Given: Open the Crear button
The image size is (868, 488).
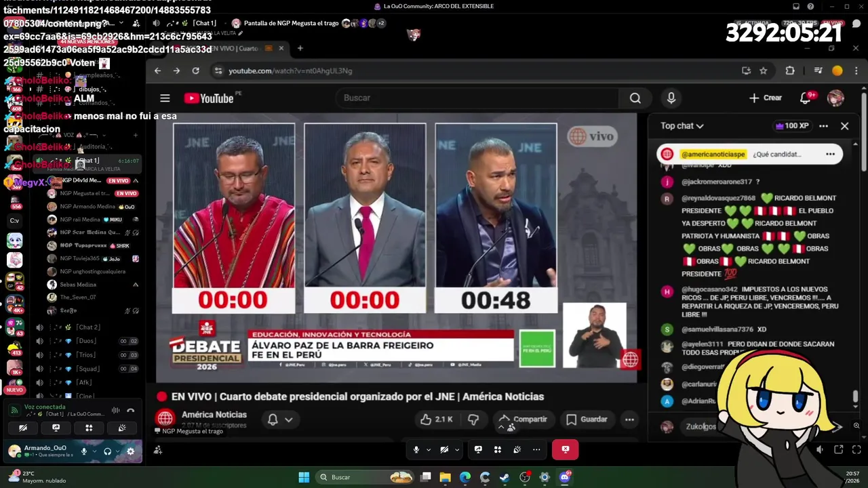Looking at the screenshot, I should click(x=765, y=98).
